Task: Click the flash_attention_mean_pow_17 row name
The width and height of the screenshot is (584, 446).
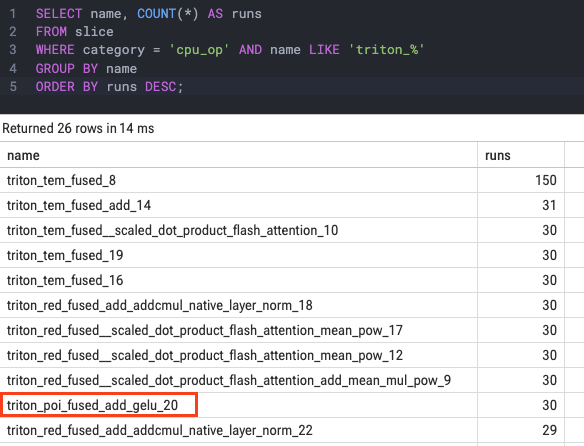Action: [x=205, y=330]
